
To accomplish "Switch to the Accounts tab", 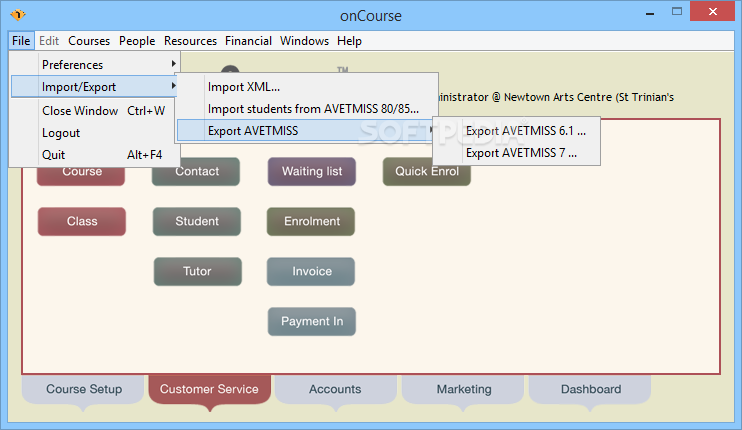I will click(336, 389).
